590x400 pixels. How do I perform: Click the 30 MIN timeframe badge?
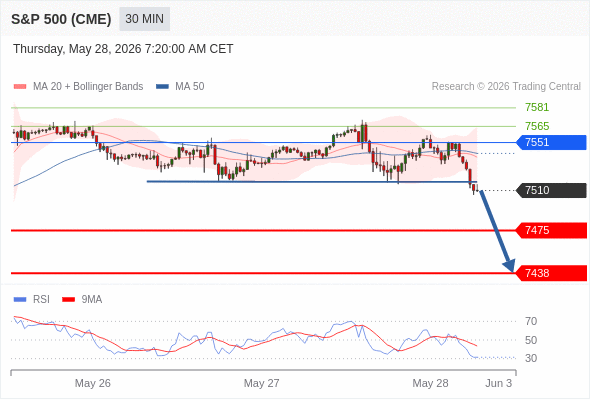[144, 19]
